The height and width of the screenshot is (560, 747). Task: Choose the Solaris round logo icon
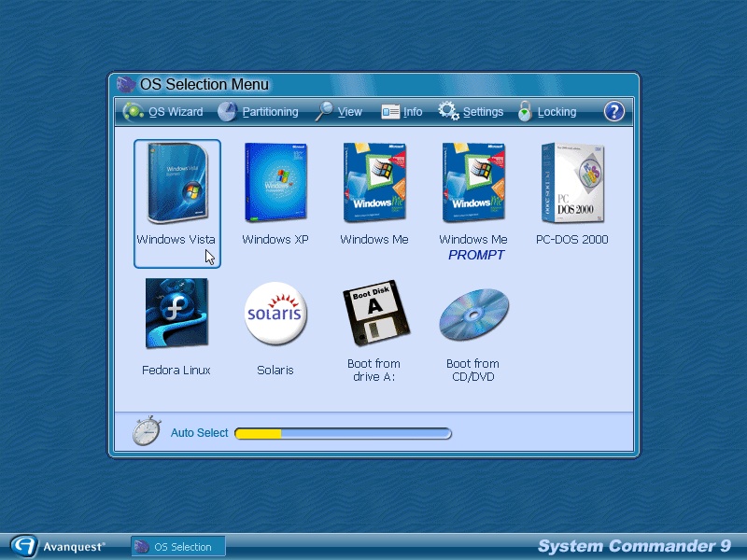click(x=275, y=313)
